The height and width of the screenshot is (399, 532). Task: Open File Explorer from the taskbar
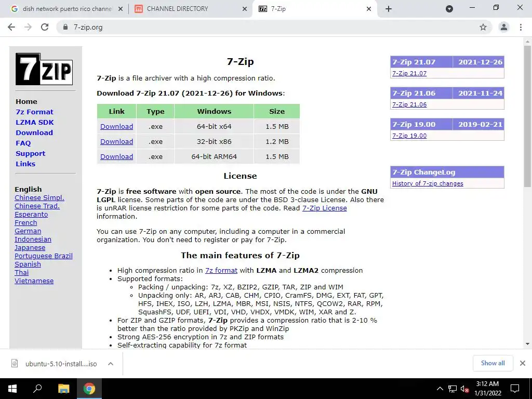(63, 389)
